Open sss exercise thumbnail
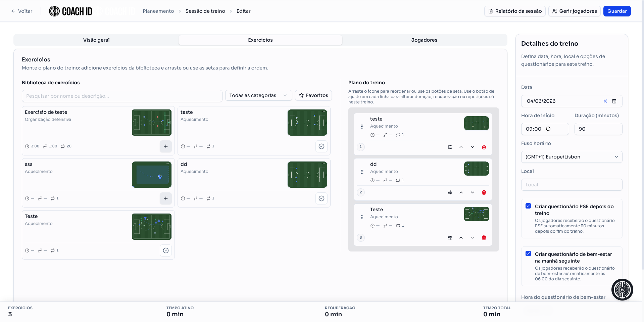This screenshot has width=644, height=322. tap(152, 175)
